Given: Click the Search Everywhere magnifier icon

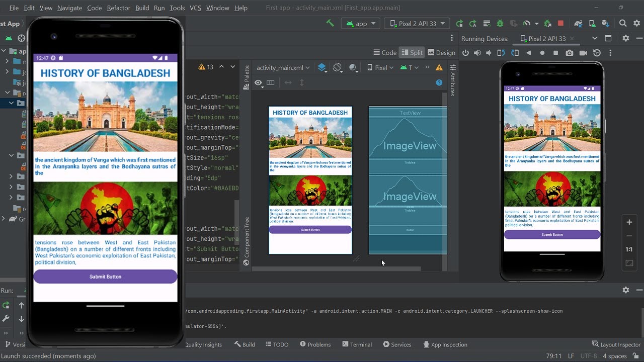Looking at the screenshot, I should pos(623,24).
